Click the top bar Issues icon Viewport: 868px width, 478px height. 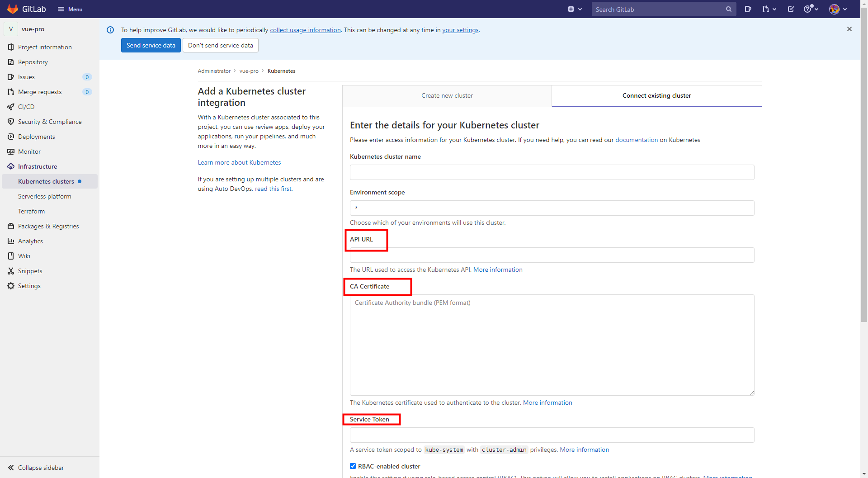[748, 9]
